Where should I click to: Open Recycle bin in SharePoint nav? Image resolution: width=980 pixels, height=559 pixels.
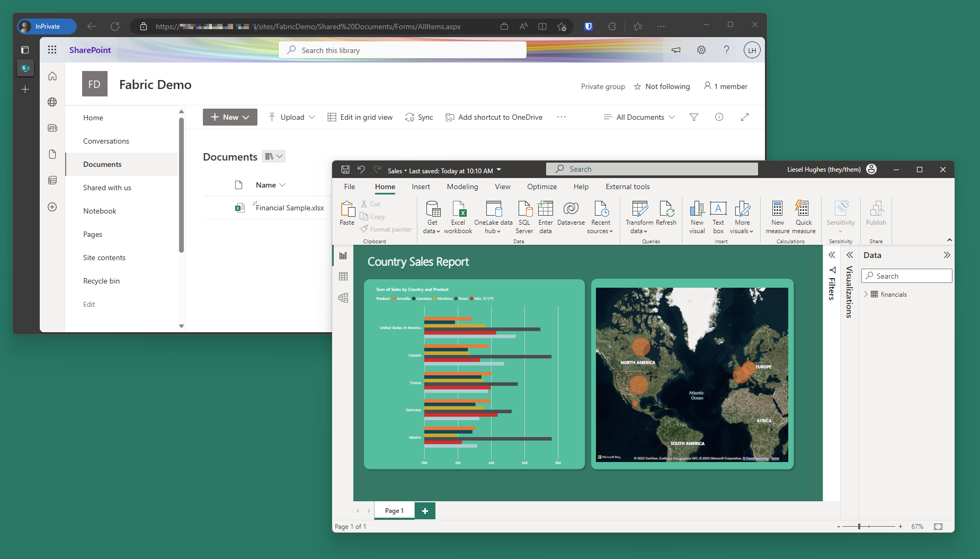101,281
